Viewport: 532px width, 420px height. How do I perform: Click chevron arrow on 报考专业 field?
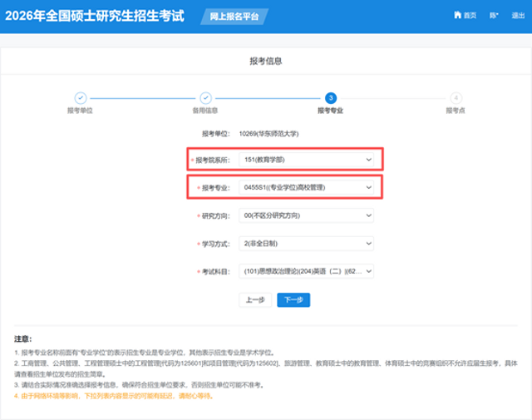(x=368, y=188)
